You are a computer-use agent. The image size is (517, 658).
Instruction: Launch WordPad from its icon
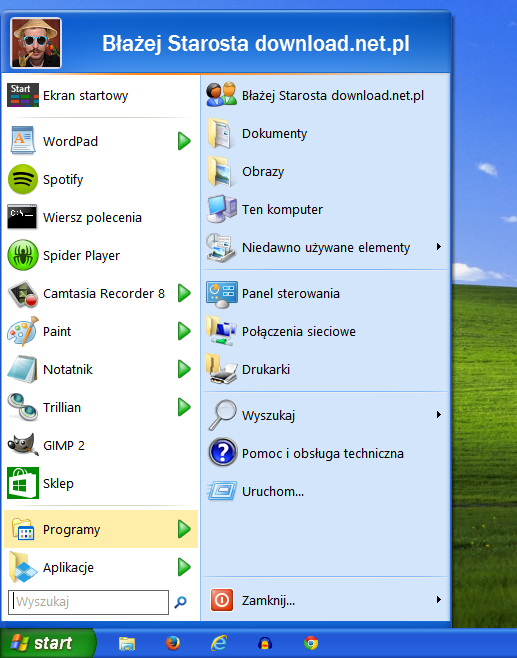pos(23,141)
